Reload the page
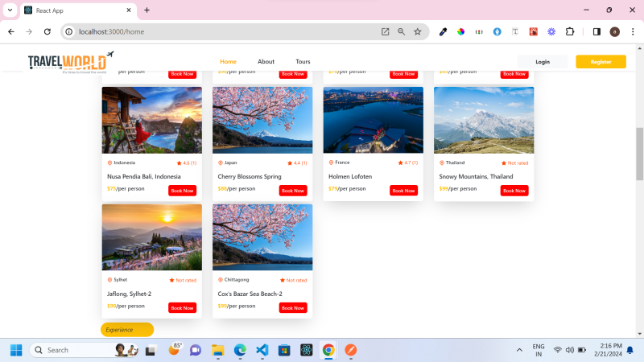The height and width of the screenshot is (362, 644). pyautogui.click(x=47, y=31)
